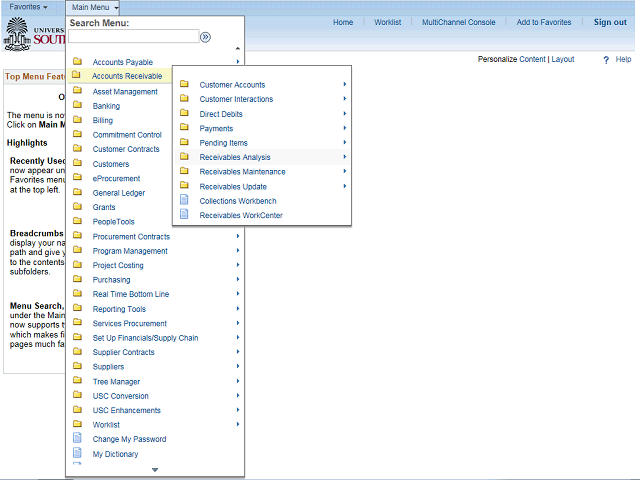
Task: Click the Receivables WorkCenter page icon
Action: click(x=183, y=215)
